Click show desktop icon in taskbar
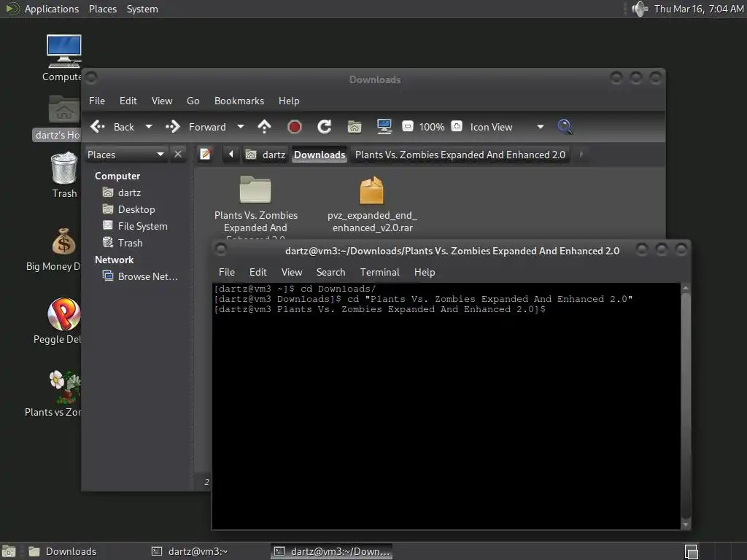747x560 pixels. (x=9, y=551)
